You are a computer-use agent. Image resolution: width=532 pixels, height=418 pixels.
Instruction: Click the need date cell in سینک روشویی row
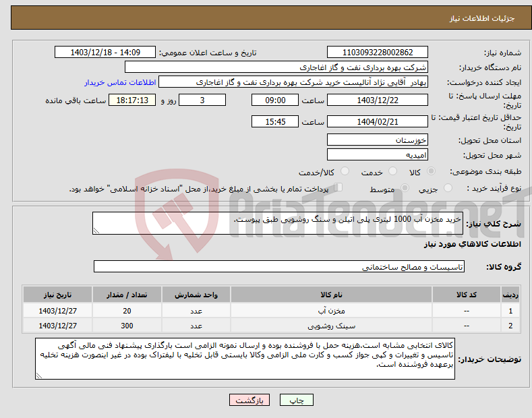pos(58,326)
